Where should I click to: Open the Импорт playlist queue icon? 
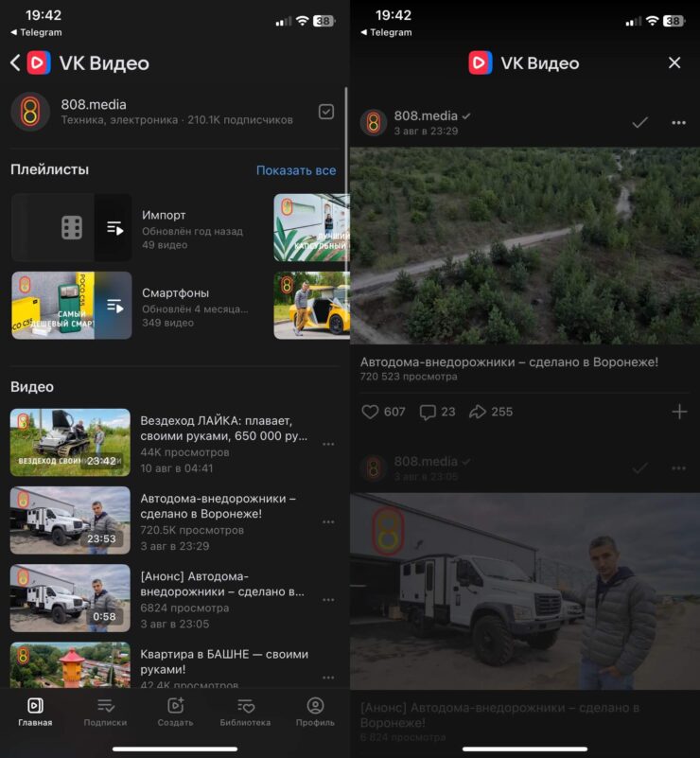coord(114,228)
